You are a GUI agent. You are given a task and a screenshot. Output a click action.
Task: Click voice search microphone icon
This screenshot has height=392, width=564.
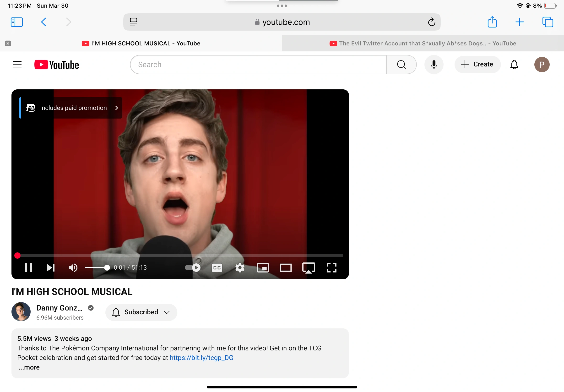(x=434, y=65)
